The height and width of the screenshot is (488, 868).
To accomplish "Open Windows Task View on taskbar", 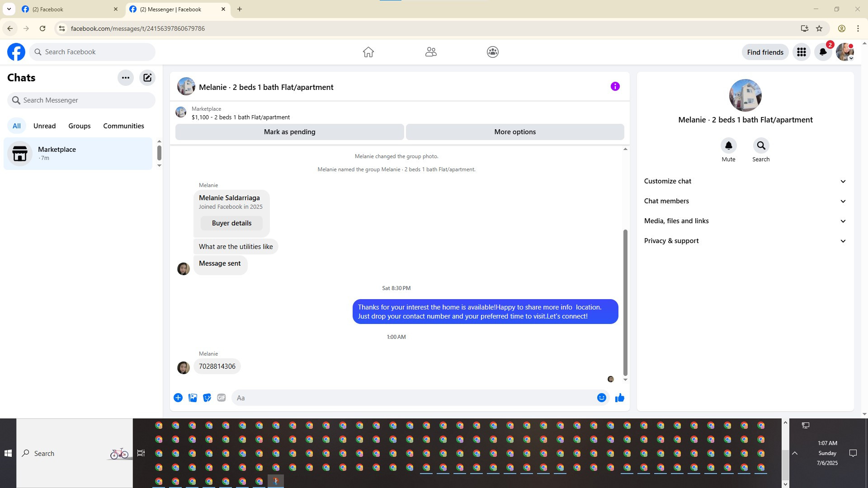I will pos(141,453).
